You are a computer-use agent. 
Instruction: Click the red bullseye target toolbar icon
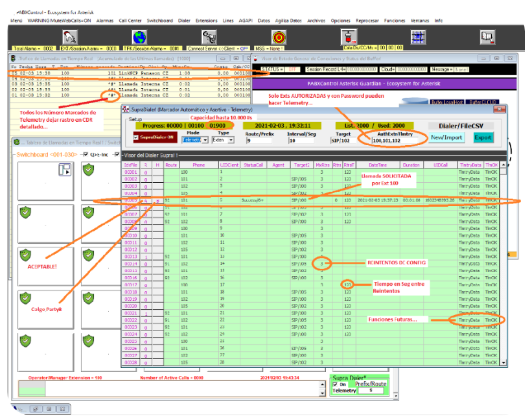coord(279,37)
